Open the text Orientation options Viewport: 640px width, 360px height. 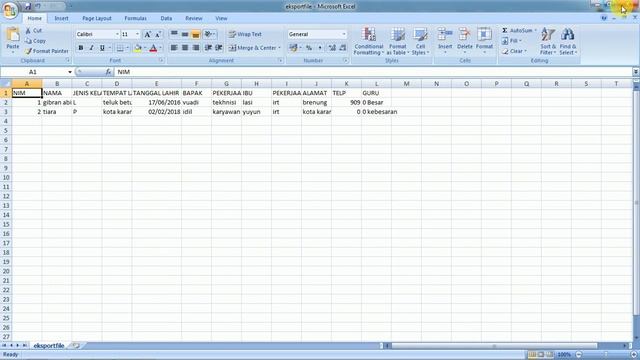point(209,34)
